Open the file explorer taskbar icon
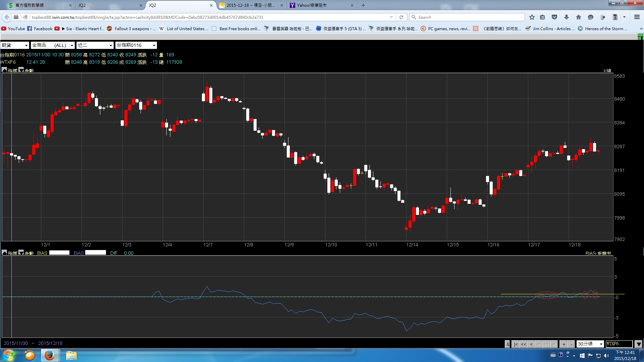 click(x=71, y=355)
